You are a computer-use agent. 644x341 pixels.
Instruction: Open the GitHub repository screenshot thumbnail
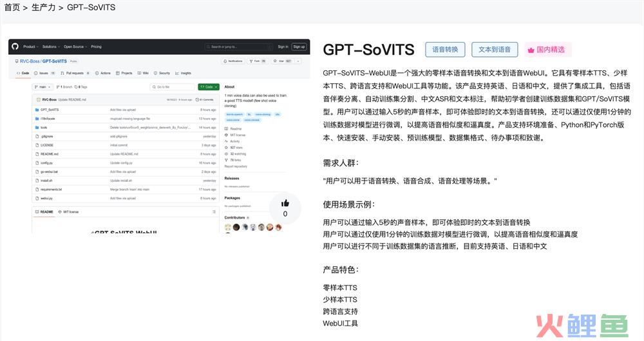(x=159, y=136)
